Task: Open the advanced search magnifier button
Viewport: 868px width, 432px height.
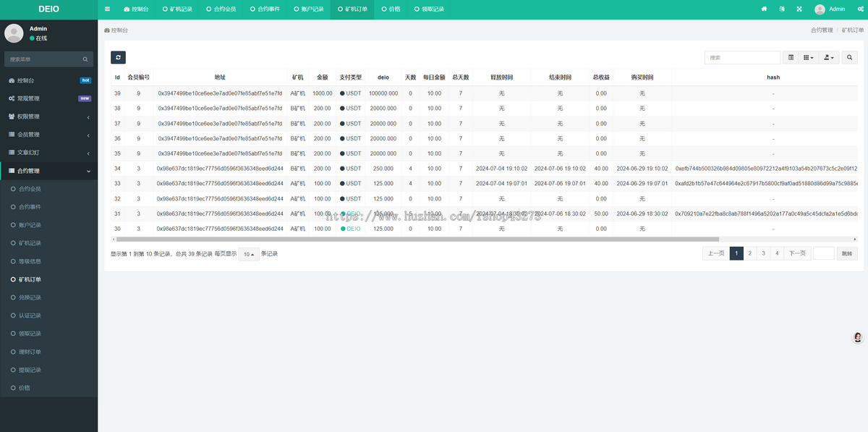Action: click(x=849, y=57)
